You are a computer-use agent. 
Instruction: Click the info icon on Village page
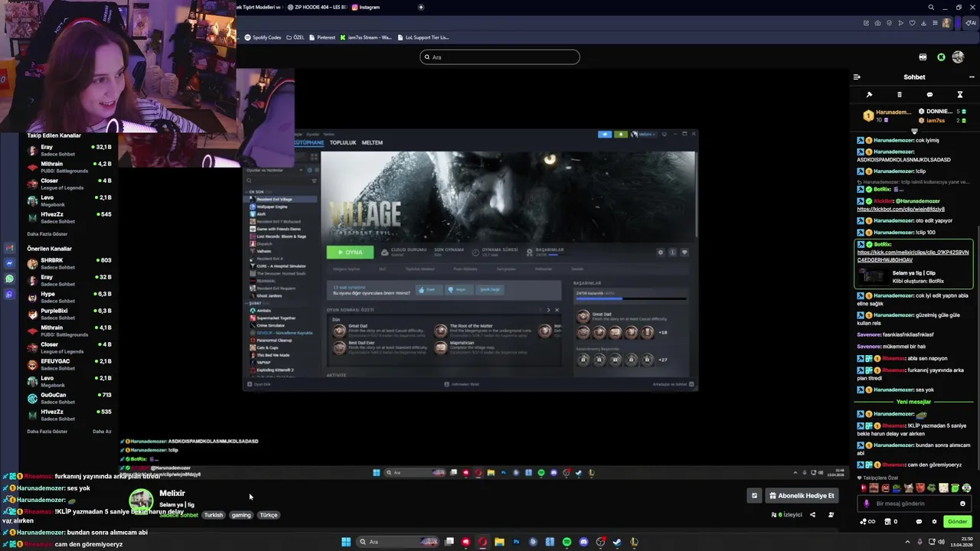pyautogui.click(x=672, y=253)
